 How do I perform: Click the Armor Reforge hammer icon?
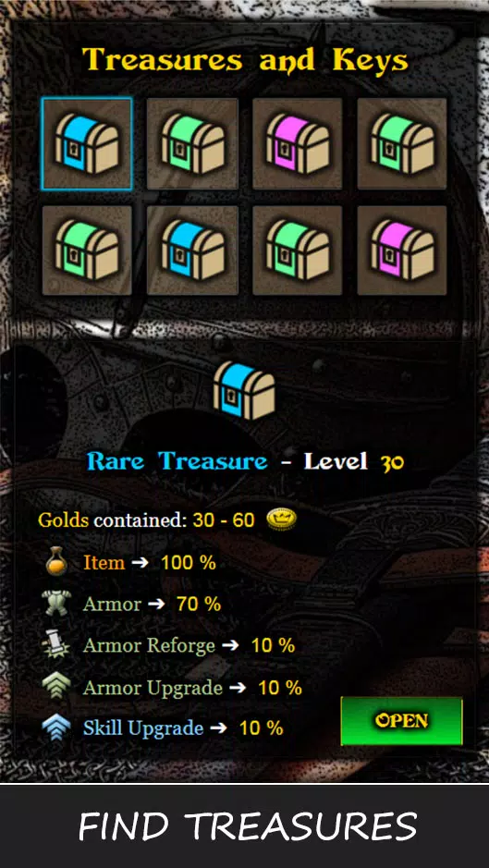click(56, 645)
